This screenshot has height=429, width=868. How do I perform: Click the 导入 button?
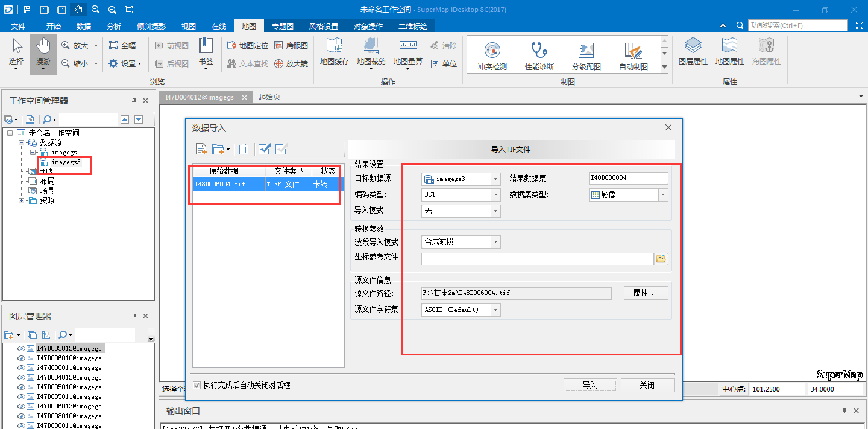[590, 385]
